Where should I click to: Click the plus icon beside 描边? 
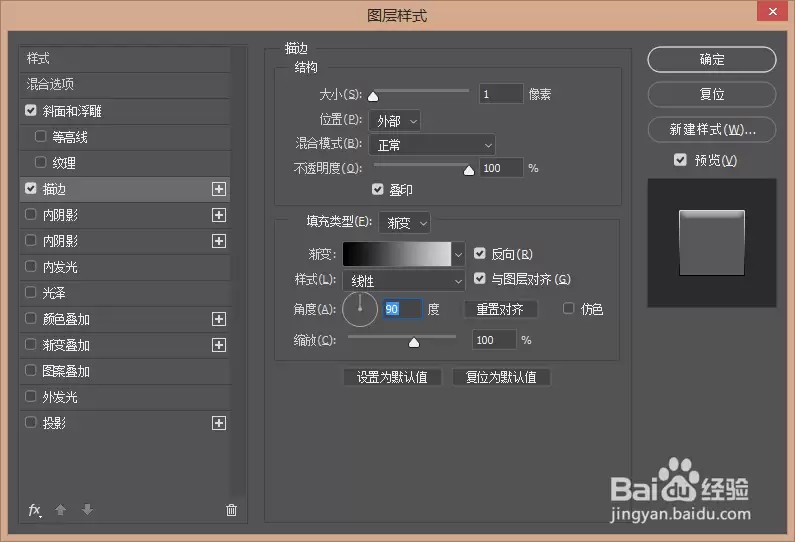(219, 189)
